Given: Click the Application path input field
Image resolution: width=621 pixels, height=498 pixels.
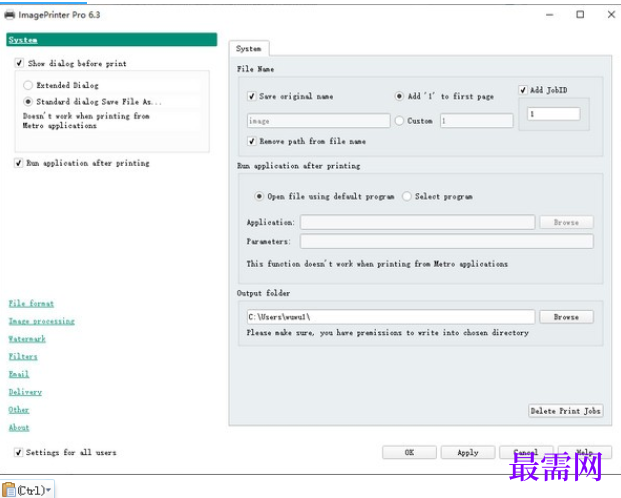Looking at the screenshot, I should coord(417,222).
